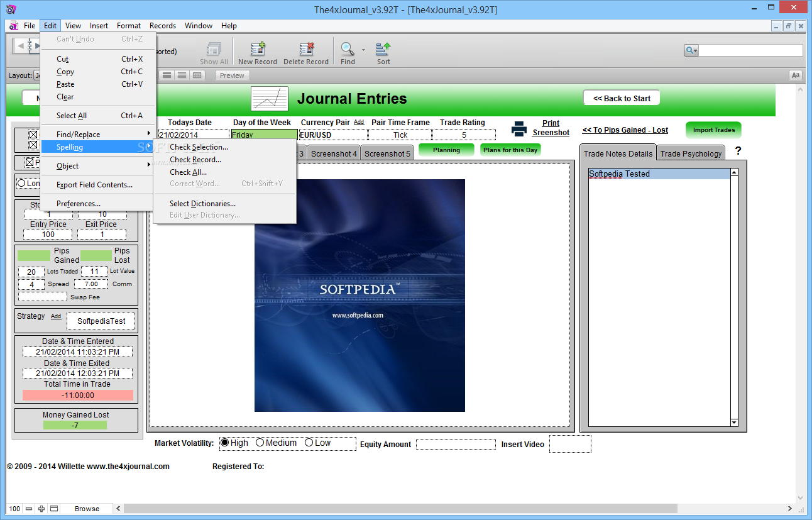Click the printer icon next to Print Screenshot
Screen dimensions: 812x520
(519, 129)
